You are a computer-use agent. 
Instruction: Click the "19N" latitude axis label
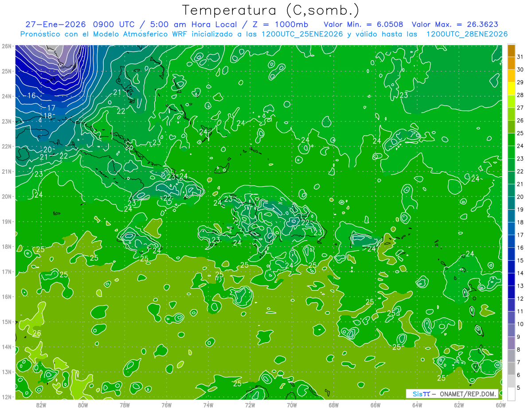point(6,221)
